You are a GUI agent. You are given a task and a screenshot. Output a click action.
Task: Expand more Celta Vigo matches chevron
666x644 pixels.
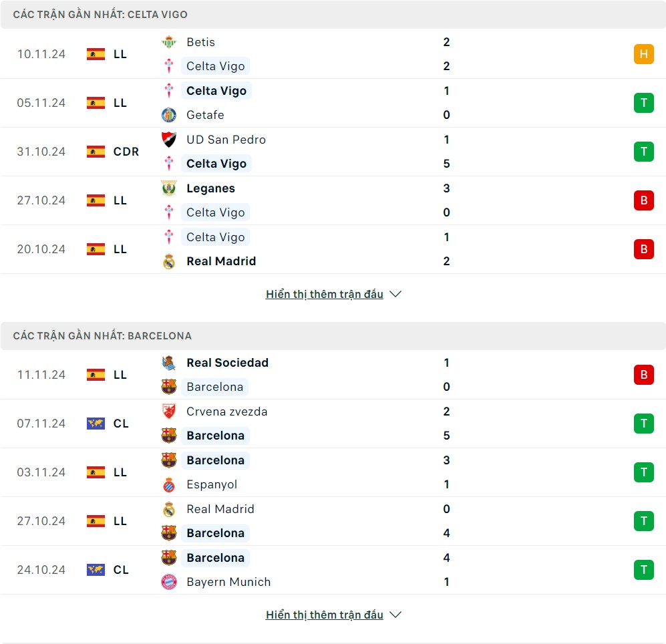click(x=395, y=294)
